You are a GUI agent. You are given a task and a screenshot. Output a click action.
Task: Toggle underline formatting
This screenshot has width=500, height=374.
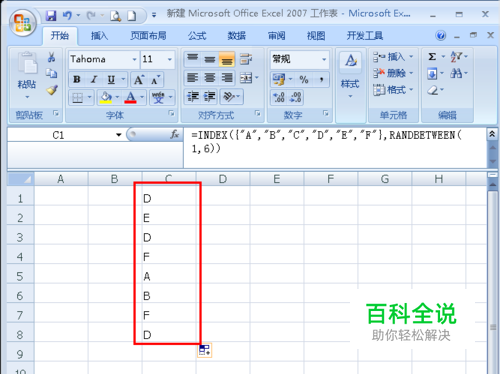coord(111,79)
